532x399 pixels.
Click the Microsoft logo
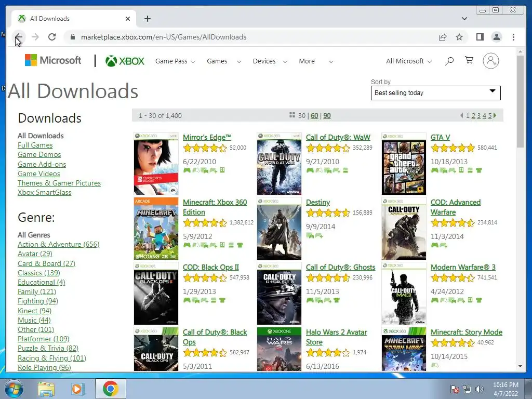point(53,60)
